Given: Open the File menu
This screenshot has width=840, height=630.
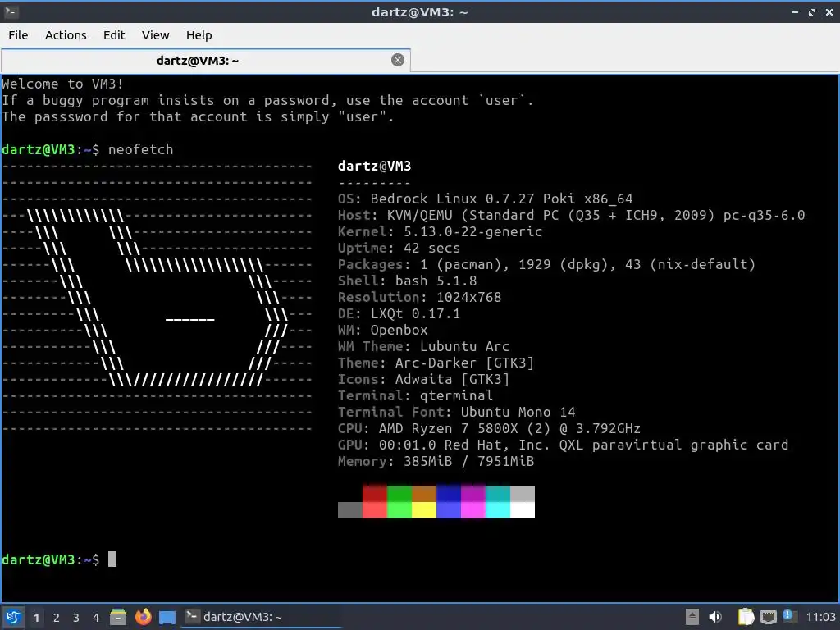Looking at the screenshot, I should pyautogui.click(x=18, y=35).
